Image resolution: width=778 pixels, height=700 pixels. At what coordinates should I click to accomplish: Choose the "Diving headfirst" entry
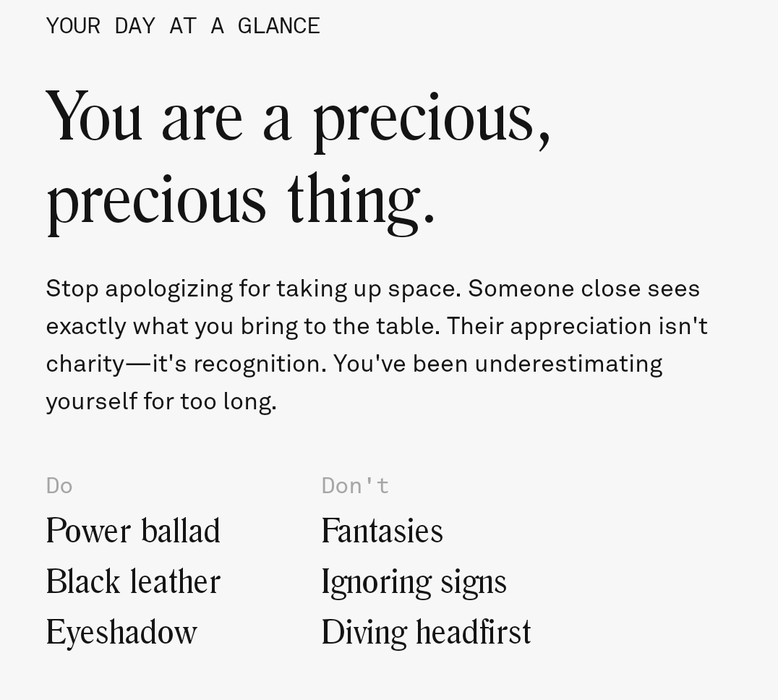coord(426,633)
